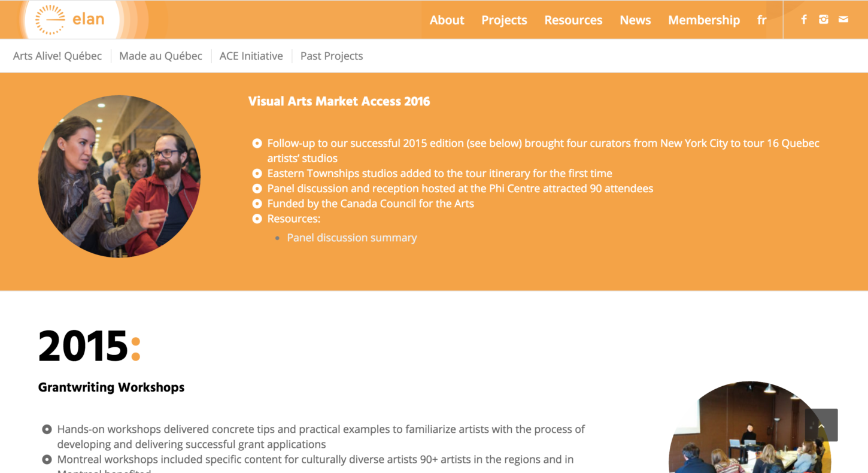Screen dimensions: 868x473
Task: Open the Facebook icon link
Action: (x=804, y=19)
